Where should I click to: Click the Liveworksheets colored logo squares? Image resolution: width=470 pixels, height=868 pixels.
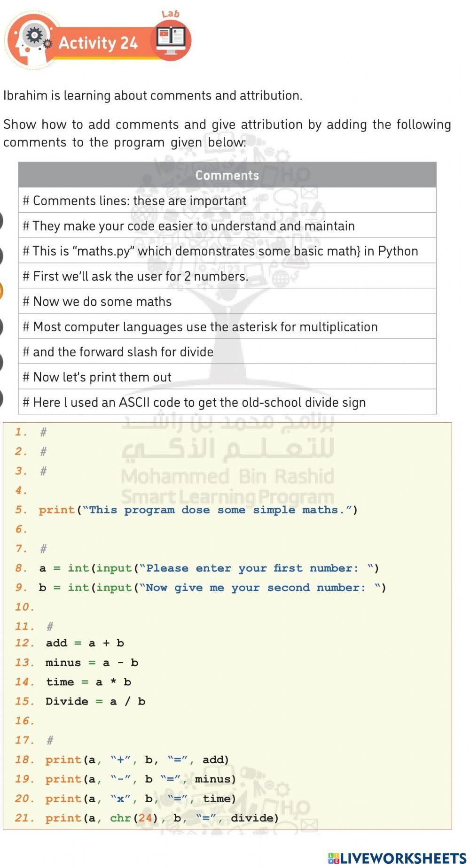(x=334, y=858)
